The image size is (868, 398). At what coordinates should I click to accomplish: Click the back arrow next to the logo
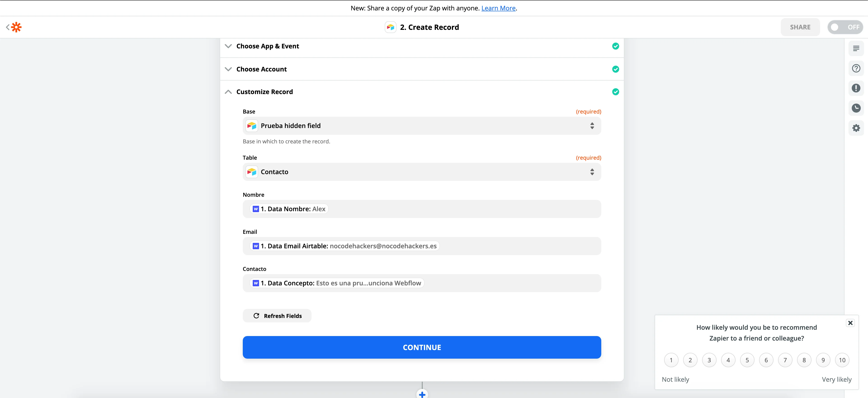pos(7,27)
